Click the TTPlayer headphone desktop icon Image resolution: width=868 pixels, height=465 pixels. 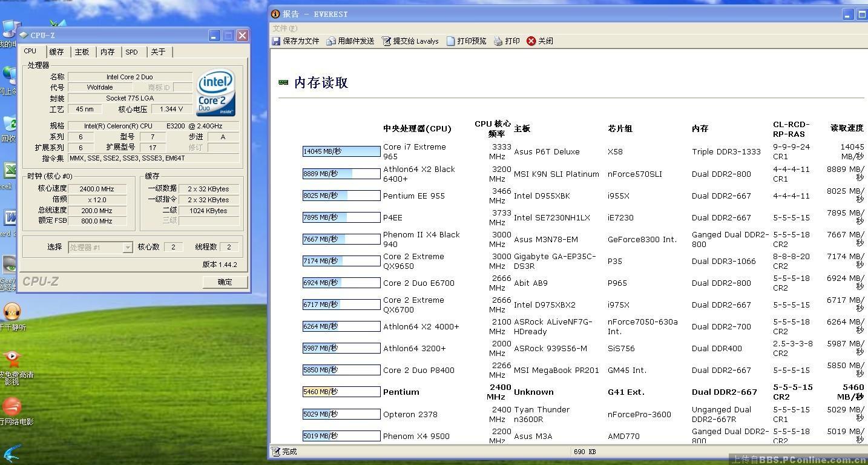[12, 311]
